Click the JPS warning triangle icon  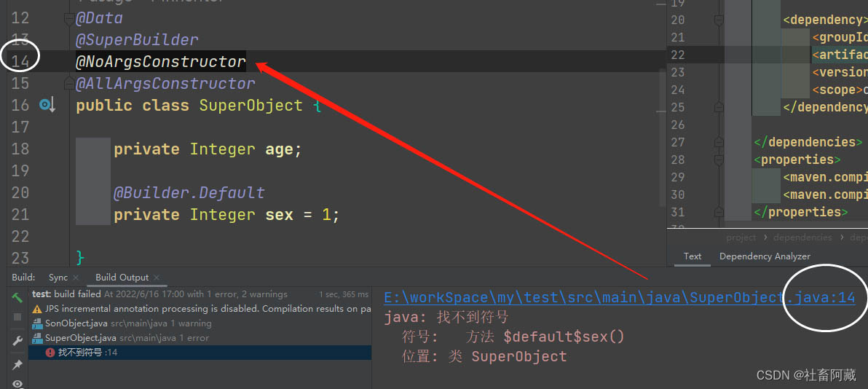(x=38, y=309)
